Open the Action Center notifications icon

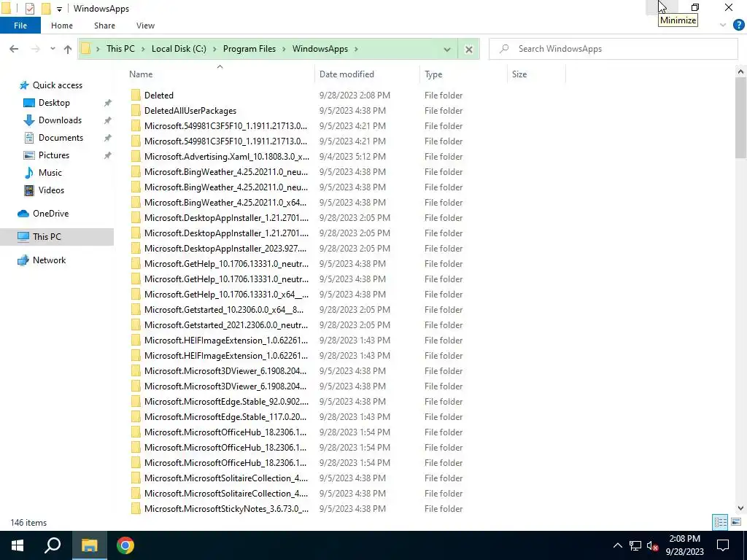coord(723,545)
